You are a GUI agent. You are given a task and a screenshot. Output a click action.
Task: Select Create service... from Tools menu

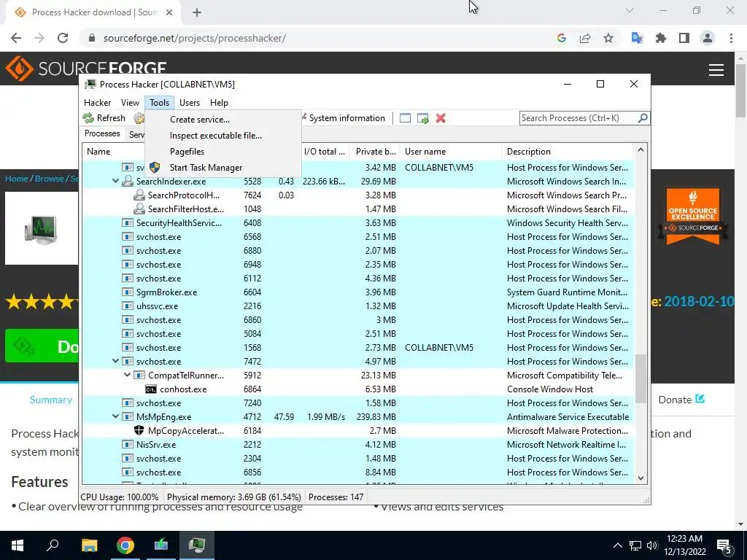click(x=223, y=120)
